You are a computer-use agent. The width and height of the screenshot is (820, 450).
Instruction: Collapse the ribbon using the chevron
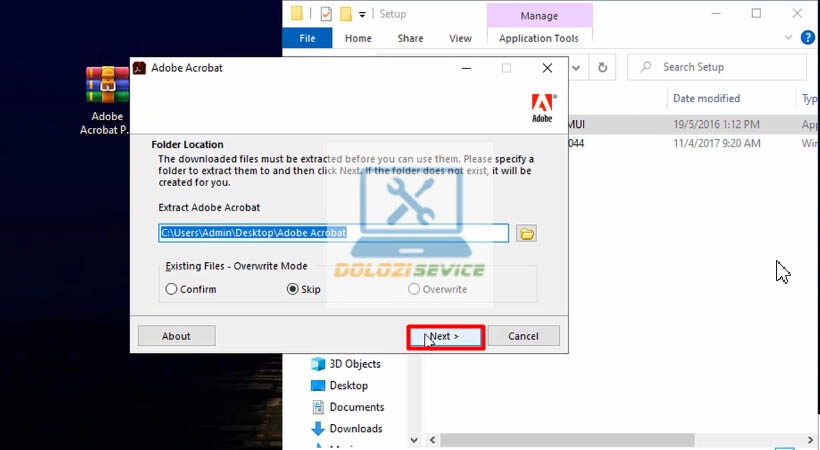pyautogui.click(x=788, y=38)
